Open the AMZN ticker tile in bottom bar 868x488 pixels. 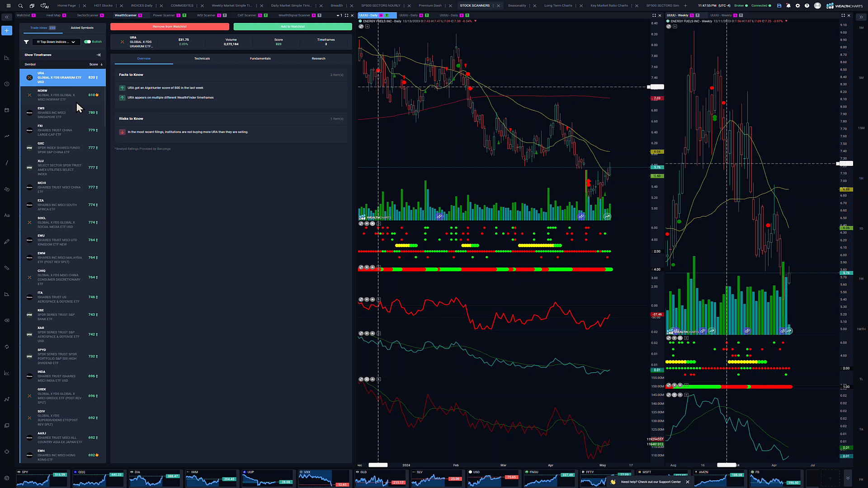(x=719, y=478)
